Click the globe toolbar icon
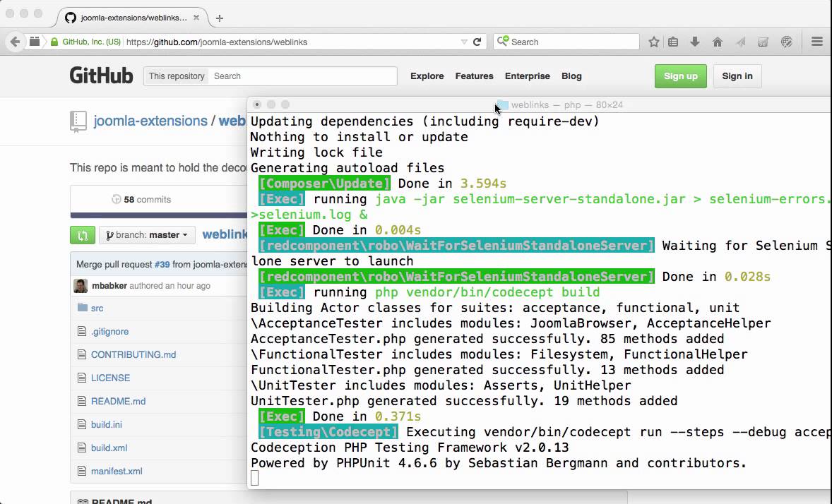This screenshot has width=832, height=504. tap(787, 42)
